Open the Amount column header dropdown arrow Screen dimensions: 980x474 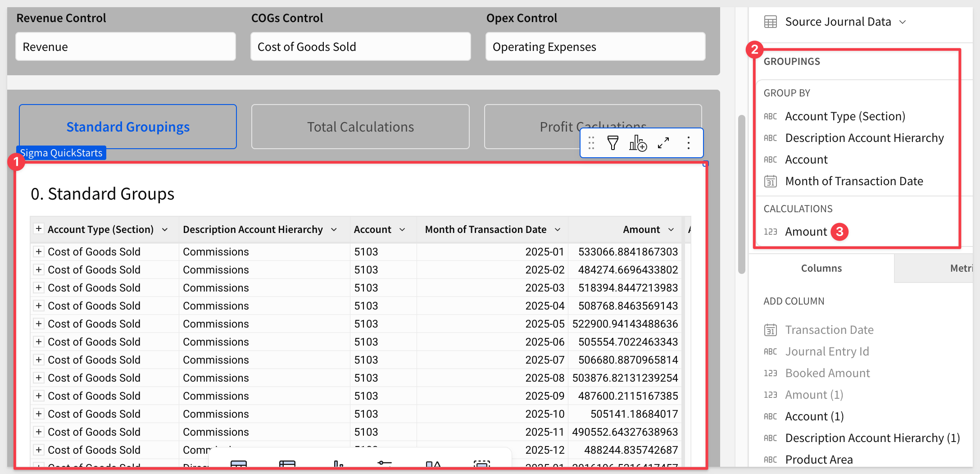click(x=671, y=230)
